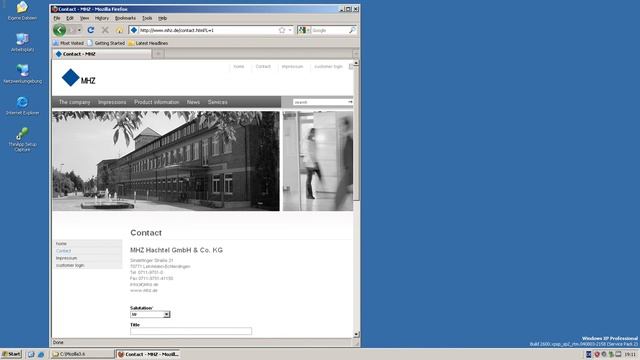Screen dimensions: 640x360
Task: Open the News navigation item
Action: tap(193, 102)
